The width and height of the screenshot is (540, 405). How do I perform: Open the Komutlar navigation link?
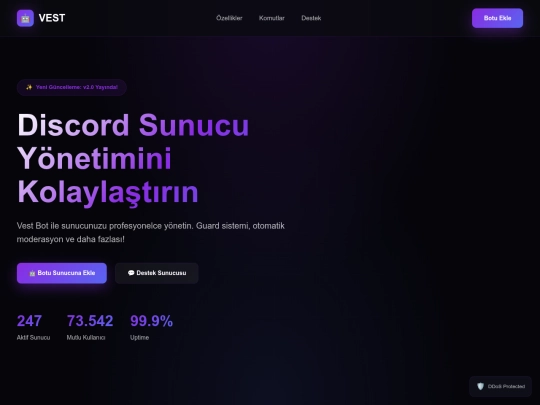click(272, 18)
